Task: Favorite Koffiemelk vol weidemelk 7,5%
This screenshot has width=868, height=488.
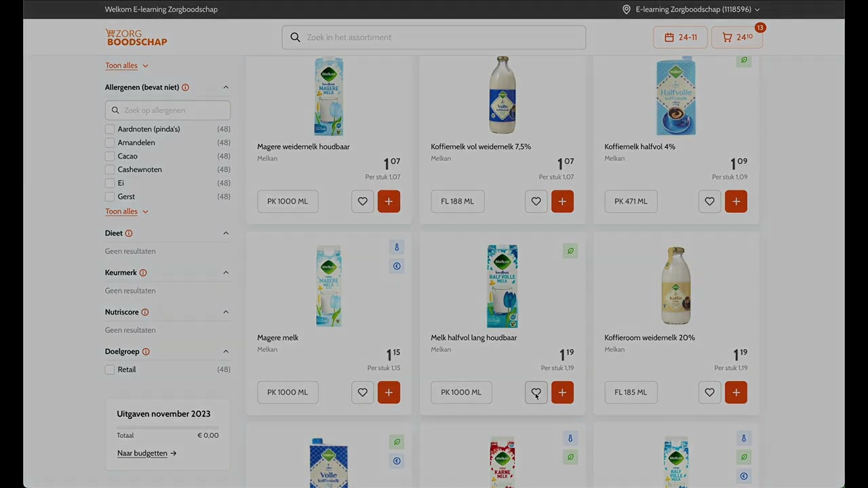Action: tap(536, 201)
